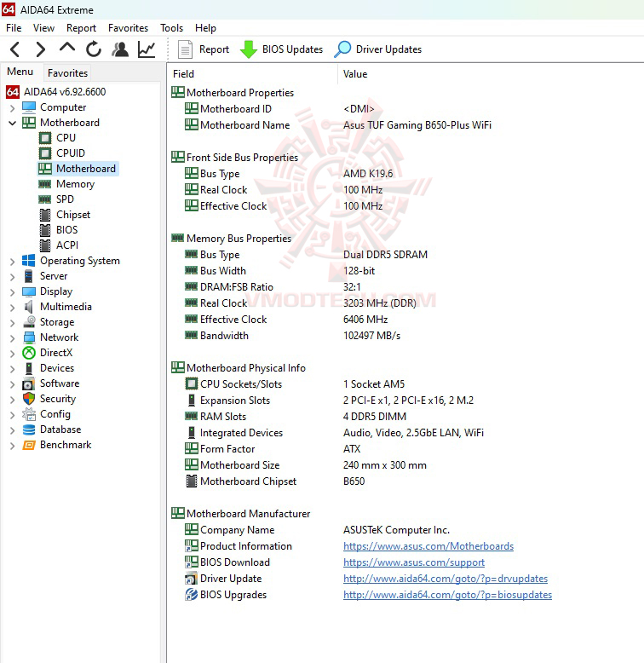The height and width of the screenshot is (663, 644).
Task: Click the Storage drive icon
Action: click(29, 322)
